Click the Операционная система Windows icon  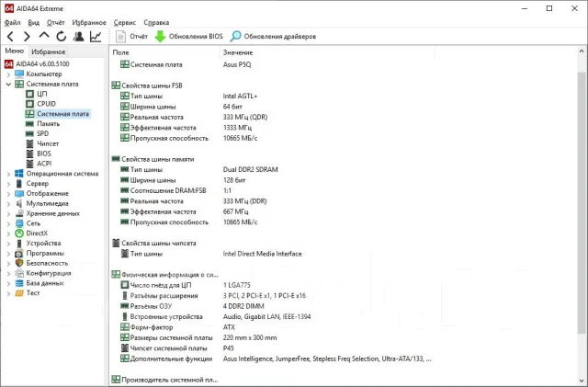point(19,174)
